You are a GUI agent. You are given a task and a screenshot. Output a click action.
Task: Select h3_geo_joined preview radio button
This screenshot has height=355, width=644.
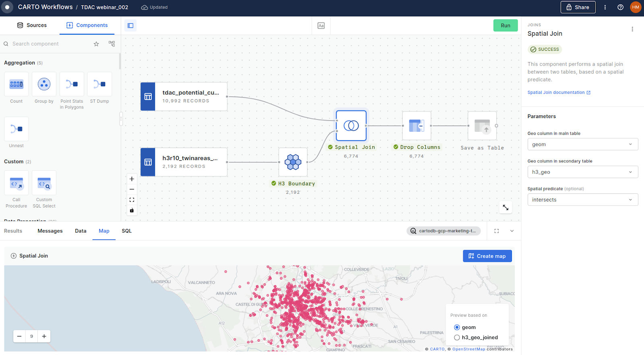pos(457,338)
